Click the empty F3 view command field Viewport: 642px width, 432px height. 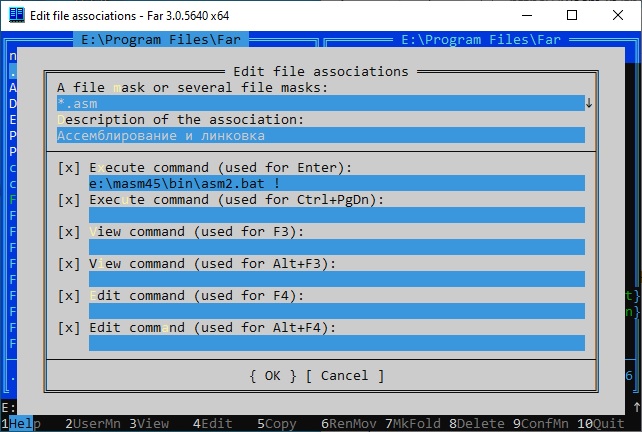click(336, 247)
